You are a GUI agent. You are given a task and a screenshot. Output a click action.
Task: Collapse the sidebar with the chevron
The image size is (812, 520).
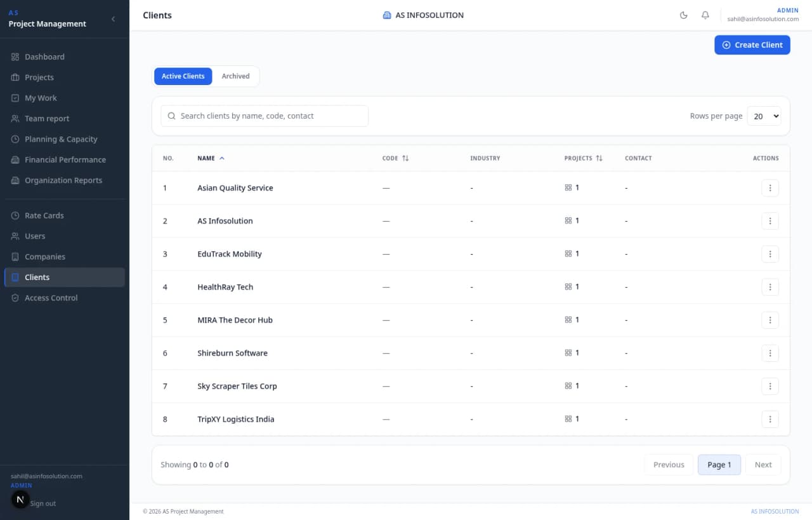coord(113,19)
